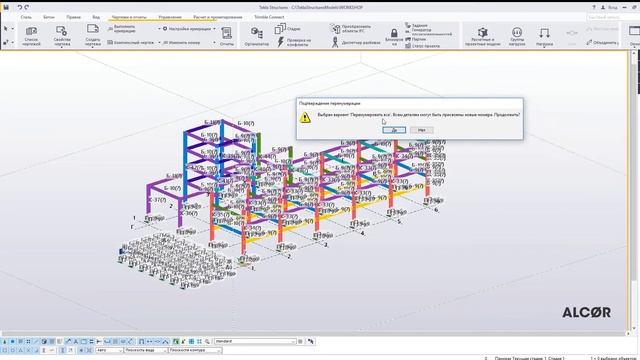Open the Плоскости контура dropdown

tap(195, 350)
